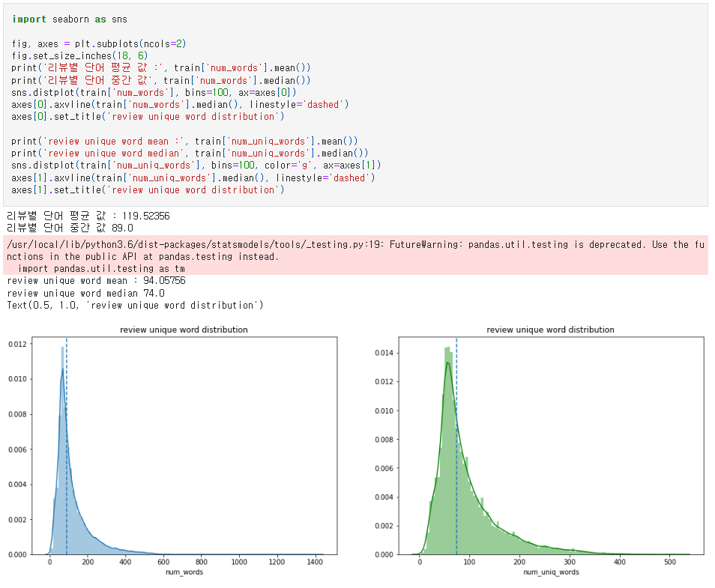The width and height of the screenshot is (715, 588).
Task: Click the pink FutureWarning message box
Action: click(356, 255)
